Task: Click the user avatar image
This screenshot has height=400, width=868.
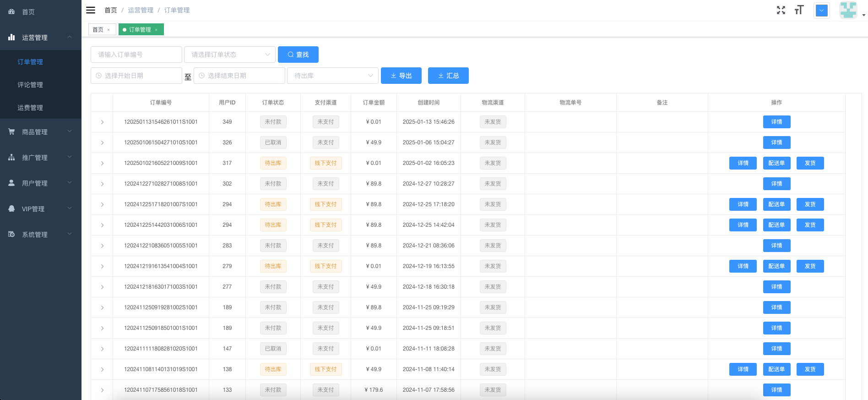Action: (x=848, y=10)
